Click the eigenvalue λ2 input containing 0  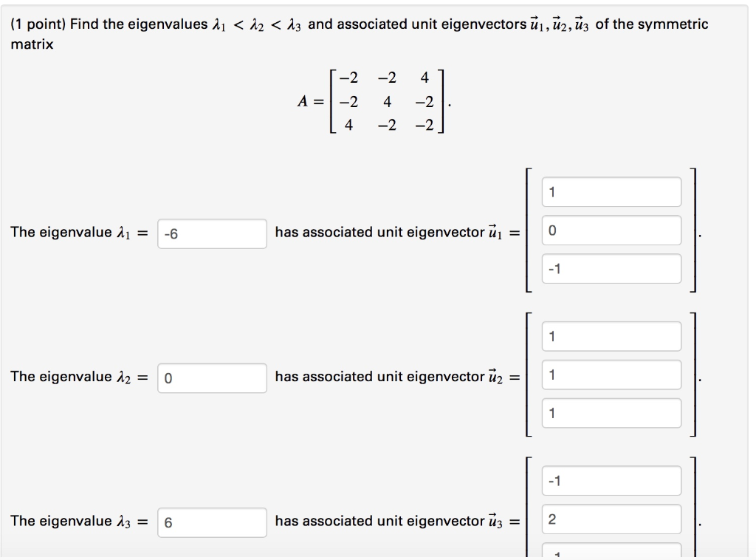212,378
